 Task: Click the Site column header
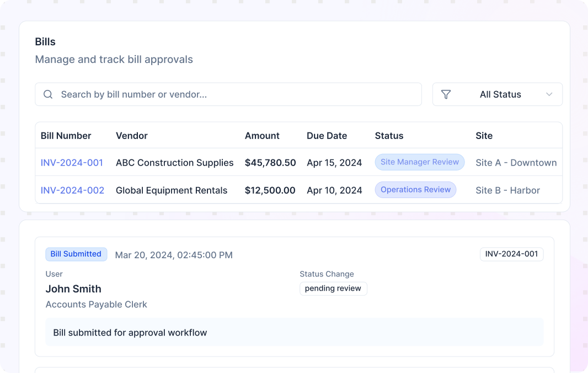(x=484, y=136)
